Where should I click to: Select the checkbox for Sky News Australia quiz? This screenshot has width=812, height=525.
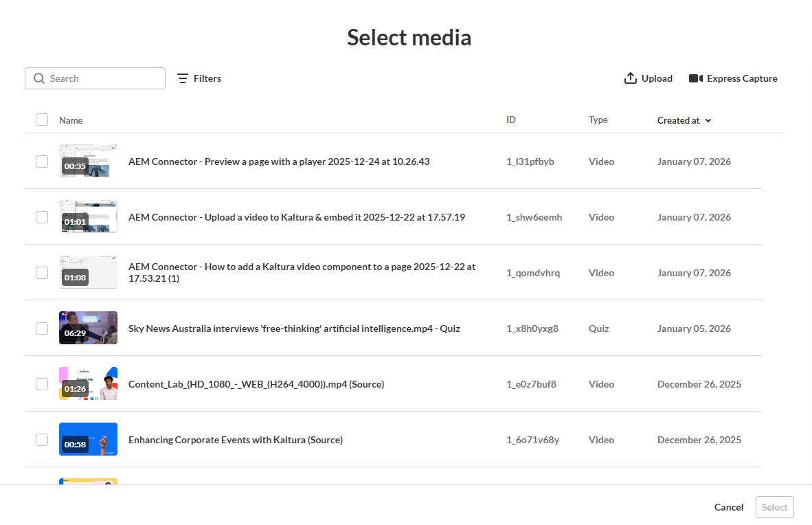tap(42, 328)
